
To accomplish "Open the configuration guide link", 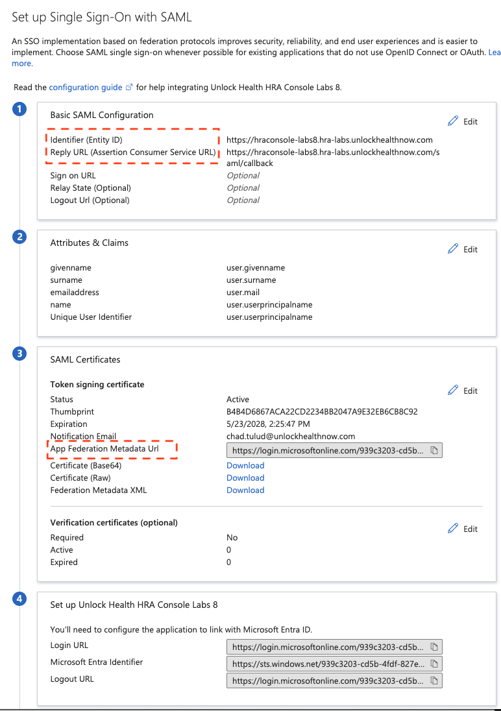I will (85, 87).
